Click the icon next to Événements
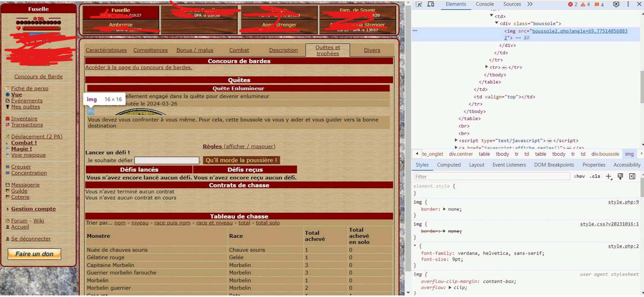 7,100
